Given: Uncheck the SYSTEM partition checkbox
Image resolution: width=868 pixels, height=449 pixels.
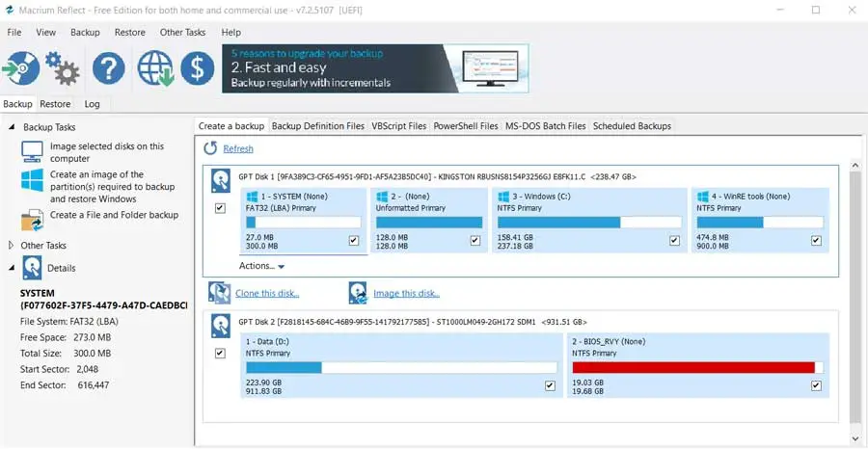Looking at the screenshot, I should pyautogui.click(x=354, y=241).
